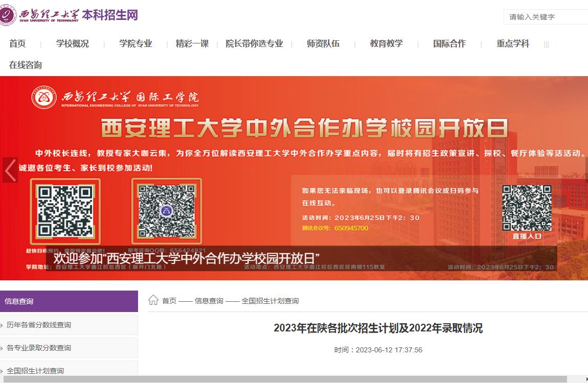Show previous banner slide with left arrow
588x383 pixels.
(10, 170)
